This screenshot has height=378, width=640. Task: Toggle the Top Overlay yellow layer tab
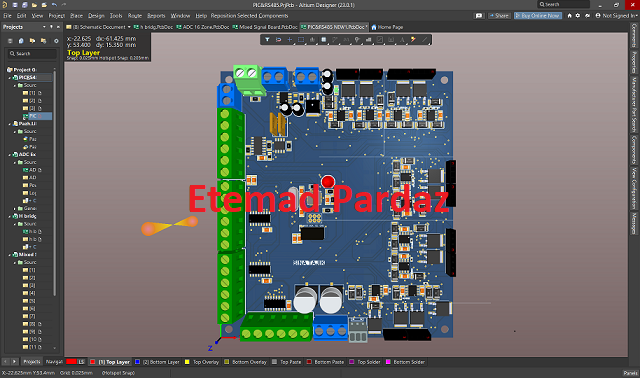click(202, 362)
